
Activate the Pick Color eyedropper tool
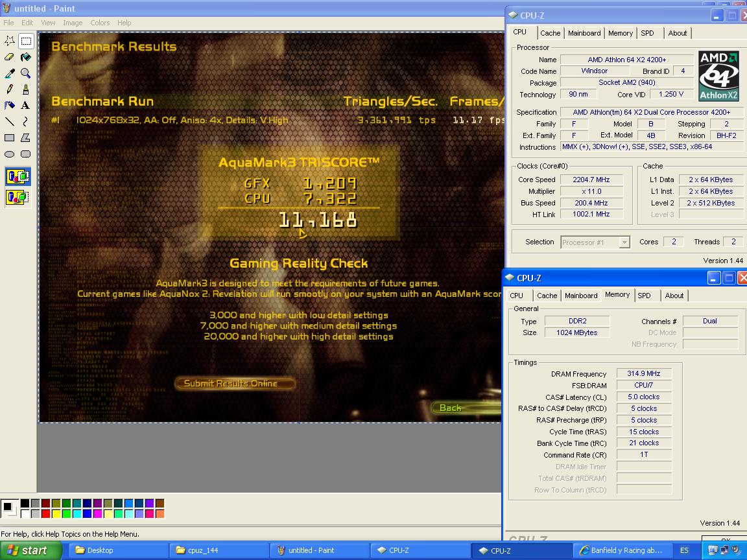tap(10, 73)
